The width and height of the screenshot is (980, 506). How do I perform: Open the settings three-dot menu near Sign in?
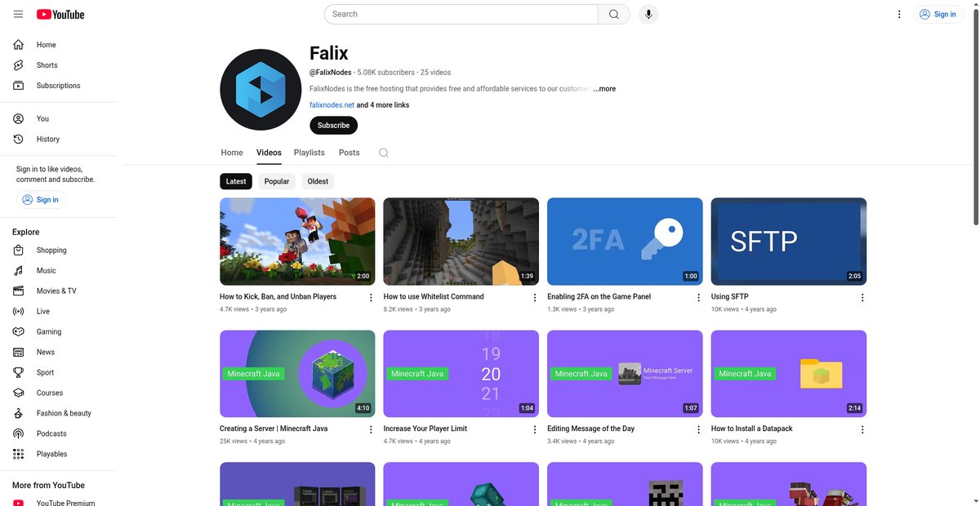(x=899, y=14)
